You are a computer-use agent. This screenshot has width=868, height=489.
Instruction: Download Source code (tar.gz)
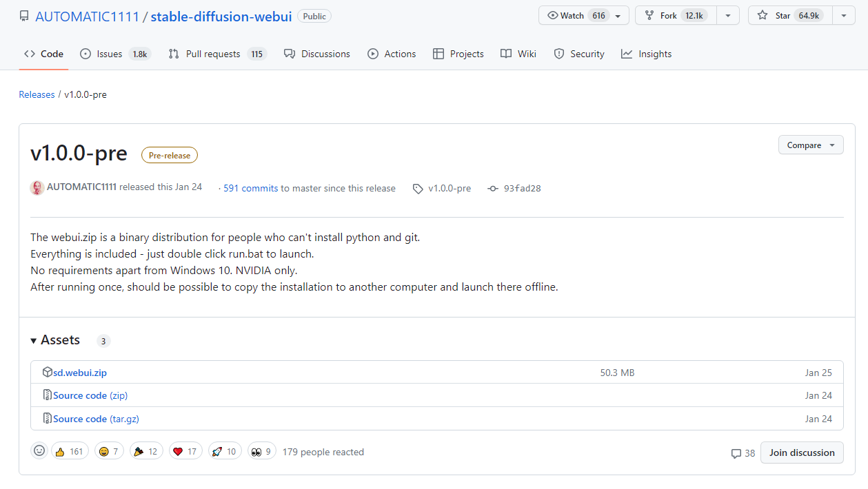coord(96,419)
